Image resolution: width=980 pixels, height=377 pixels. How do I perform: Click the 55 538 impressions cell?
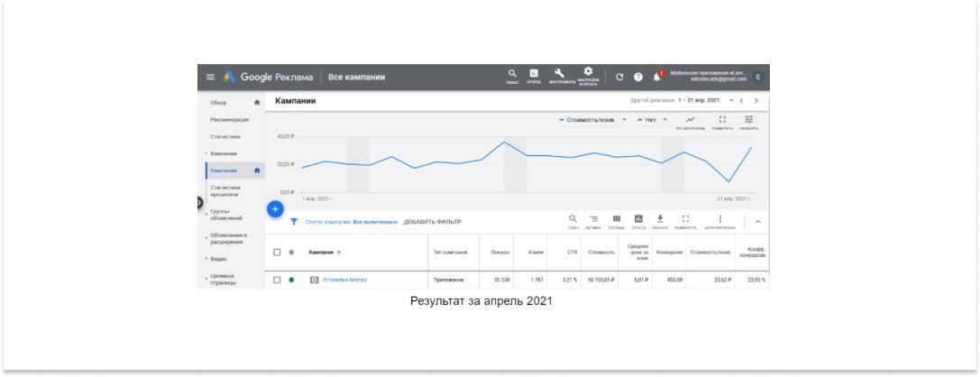[x=502, y=280]
